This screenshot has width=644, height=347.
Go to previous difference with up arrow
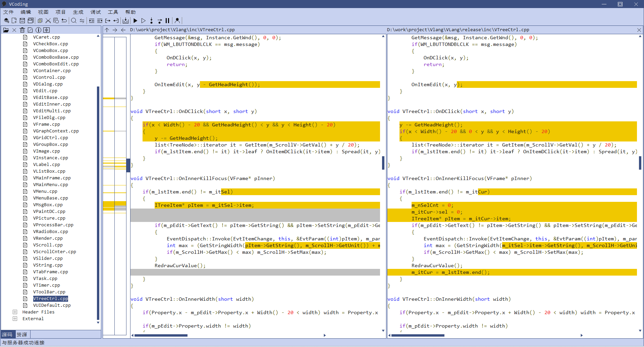coord(107,30)
